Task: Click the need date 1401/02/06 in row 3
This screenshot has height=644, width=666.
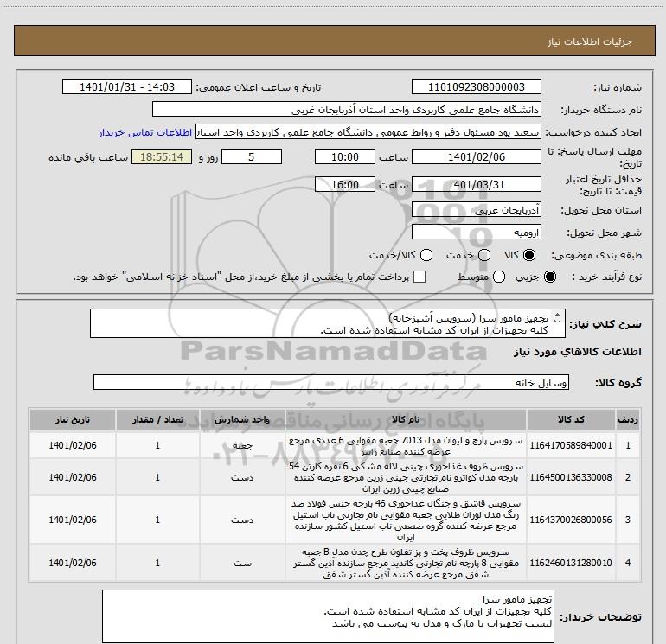Action: [x=73, y=520]
